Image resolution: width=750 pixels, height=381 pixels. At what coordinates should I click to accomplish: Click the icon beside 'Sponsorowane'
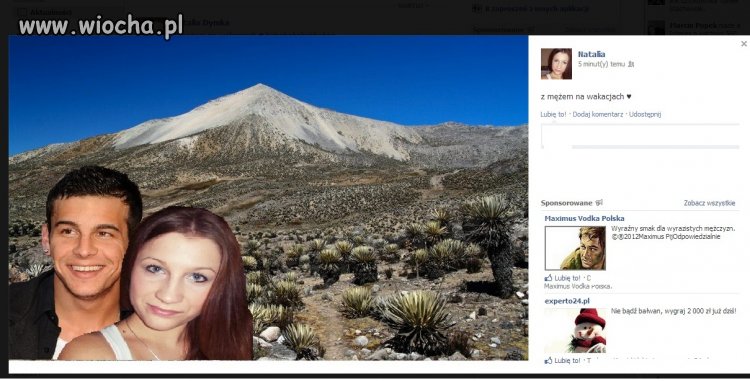click(x=599, y=203)
